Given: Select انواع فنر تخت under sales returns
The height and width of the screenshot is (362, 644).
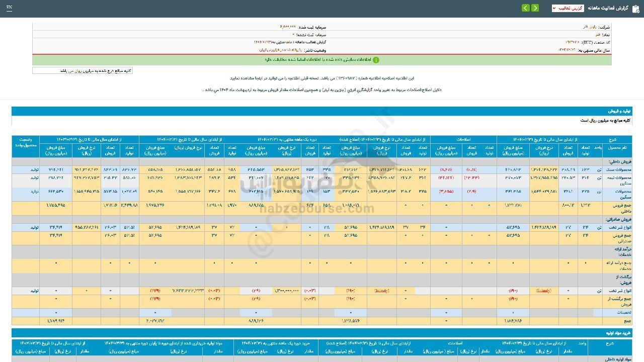Looking at the screenshot, I should pos(617,291).
